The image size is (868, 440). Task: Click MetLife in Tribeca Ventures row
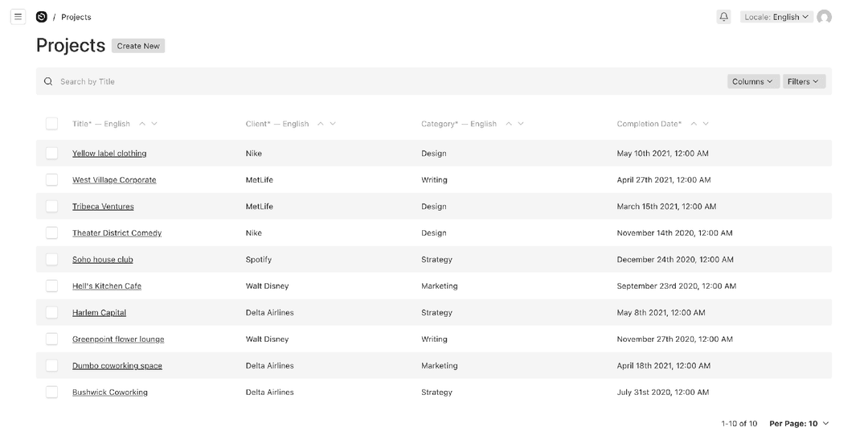pyautogui.click(x=260, y=206)
